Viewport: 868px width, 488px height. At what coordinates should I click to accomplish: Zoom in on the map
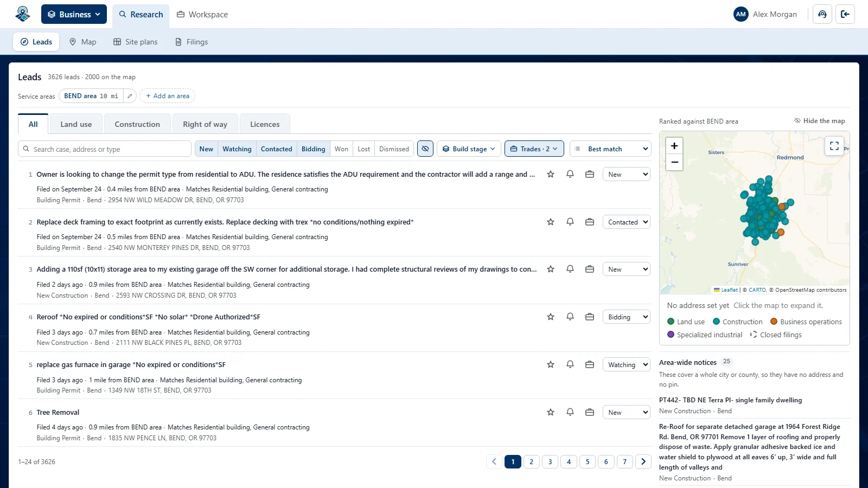(674, 146)
